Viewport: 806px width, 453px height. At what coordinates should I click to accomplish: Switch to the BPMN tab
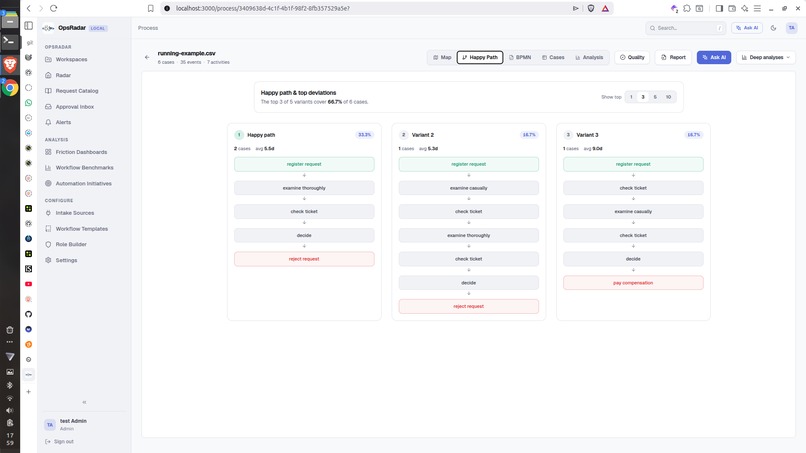pos(520,57)
